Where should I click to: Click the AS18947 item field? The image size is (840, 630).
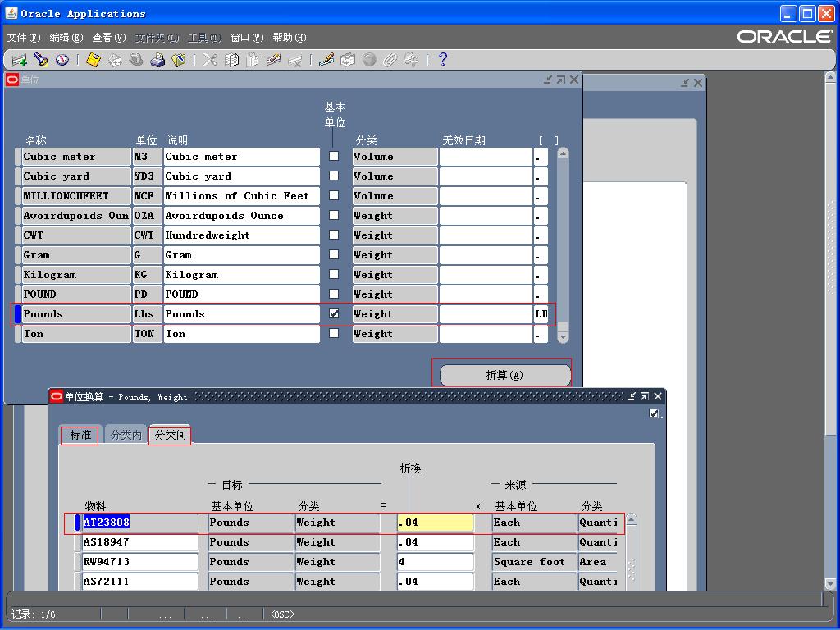tap(140, 542)
